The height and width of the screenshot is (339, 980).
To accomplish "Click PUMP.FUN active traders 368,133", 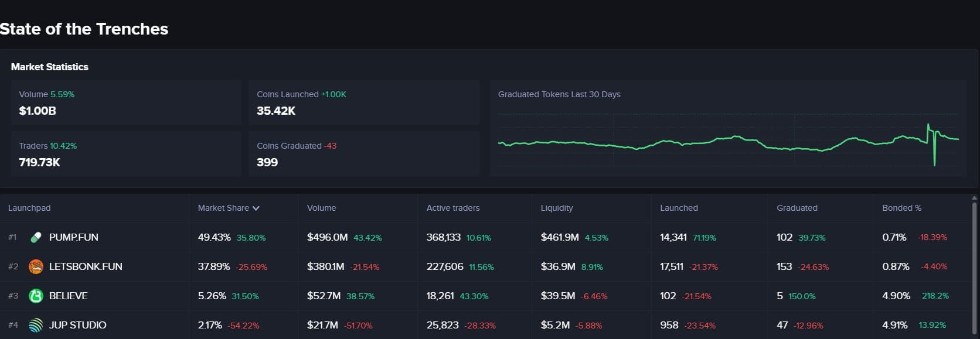I will point(444,237).
